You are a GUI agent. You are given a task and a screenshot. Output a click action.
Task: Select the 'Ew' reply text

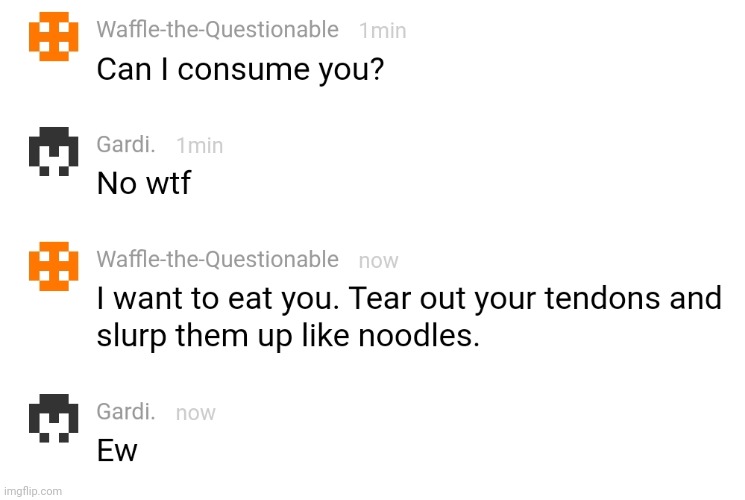117,451
